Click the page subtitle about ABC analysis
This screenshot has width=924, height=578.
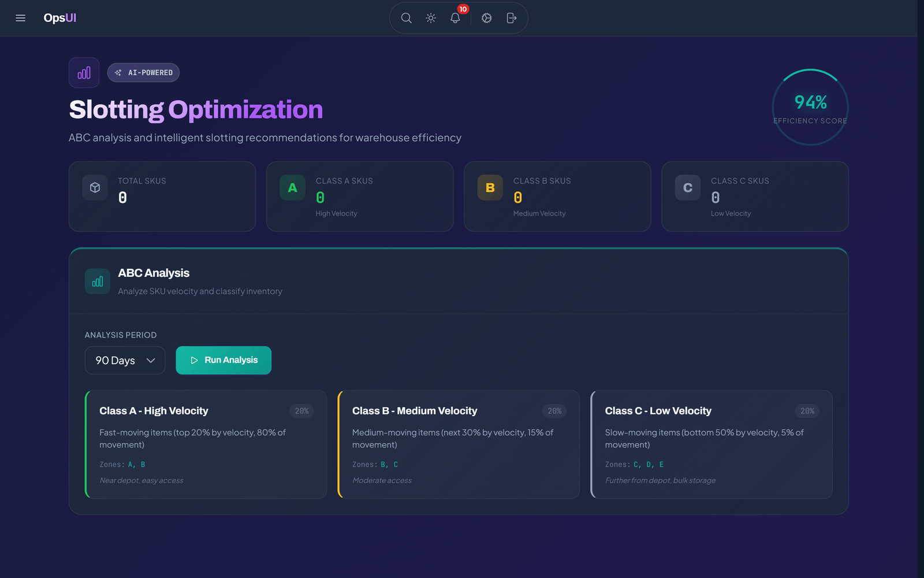(x=265, y=138)
